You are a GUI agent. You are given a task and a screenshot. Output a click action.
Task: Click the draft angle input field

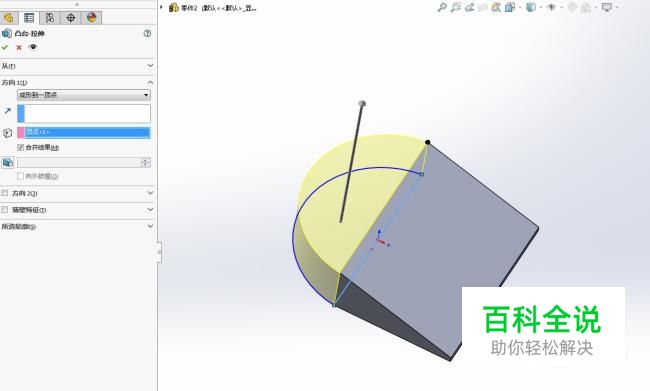[x=79, y=163]
